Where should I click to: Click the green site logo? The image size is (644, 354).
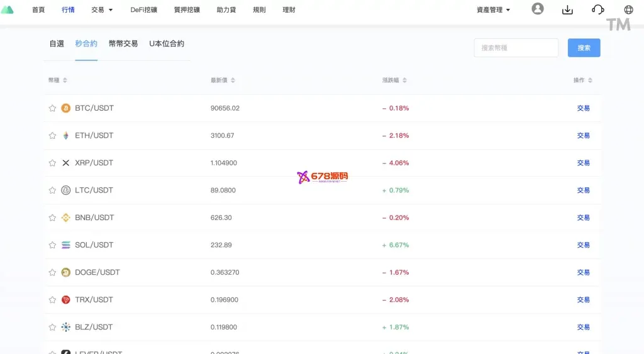[x=8, y=9]
